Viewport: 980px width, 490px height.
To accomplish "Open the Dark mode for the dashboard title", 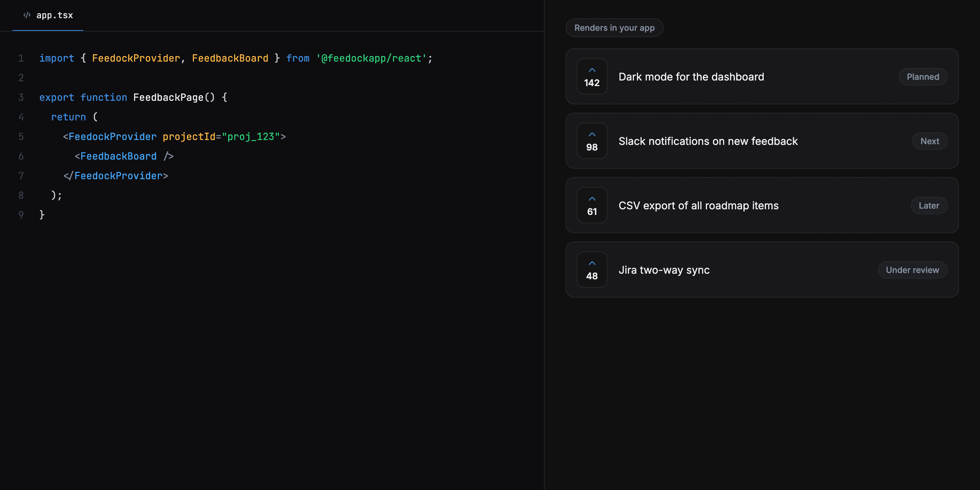I will pos(691,77).
